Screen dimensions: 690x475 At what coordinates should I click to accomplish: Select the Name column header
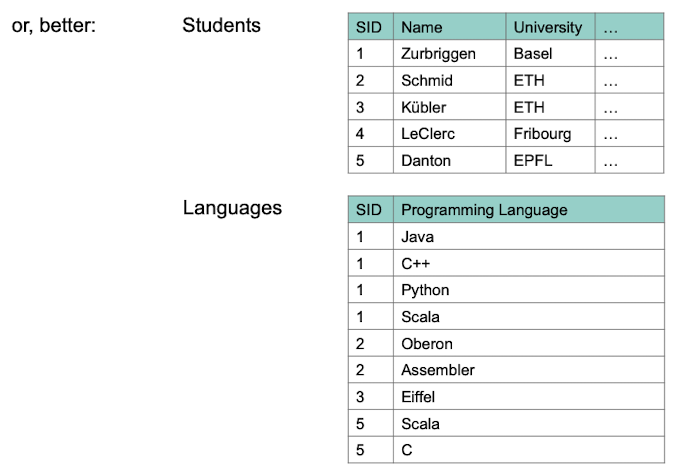[421, 27]
